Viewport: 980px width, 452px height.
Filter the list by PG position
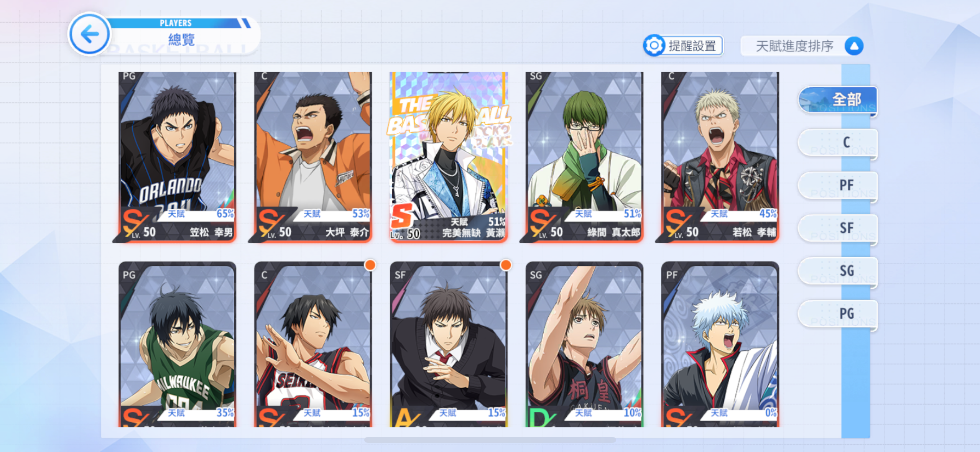pyautogui.click(x=838, y=314)
